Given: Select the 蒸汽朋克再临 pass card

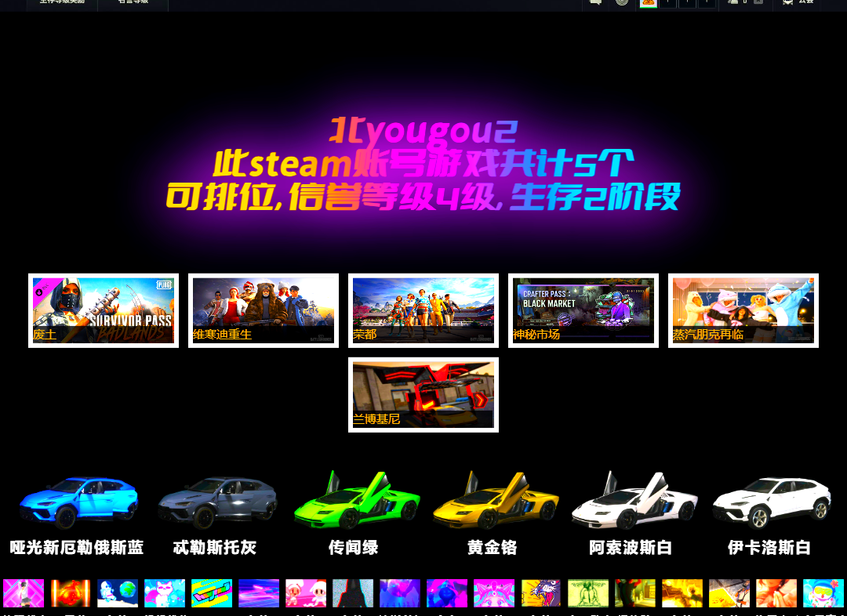Looking at the screenshot, I should [743, 310].
